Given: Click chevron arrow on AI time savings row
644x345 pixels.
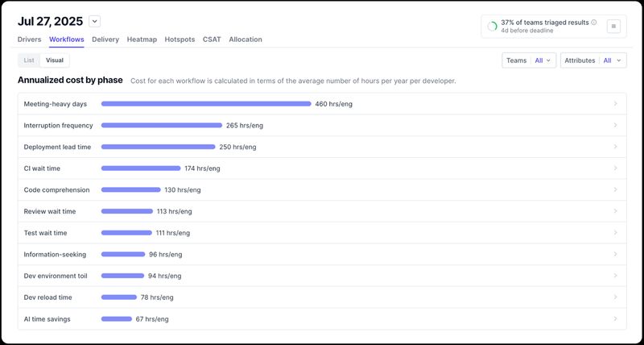Looking at the screenshot, I should click(616, 319).
